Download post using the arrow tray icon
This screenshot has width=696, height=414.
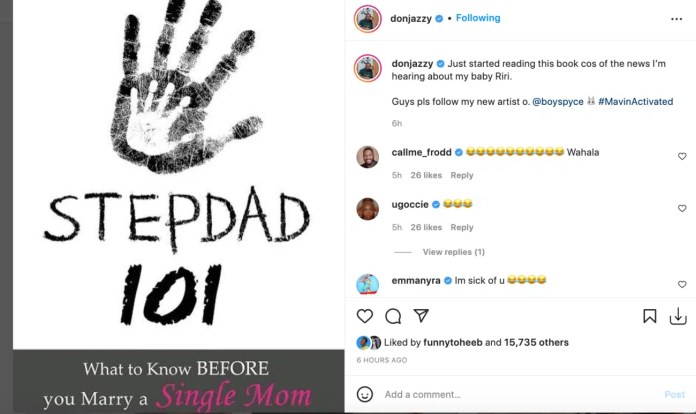pos(678,316)
